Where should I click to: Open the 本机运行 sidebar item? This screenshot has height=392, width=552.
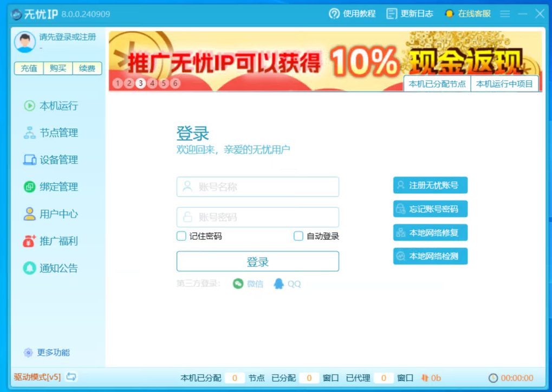coord(51,106)
